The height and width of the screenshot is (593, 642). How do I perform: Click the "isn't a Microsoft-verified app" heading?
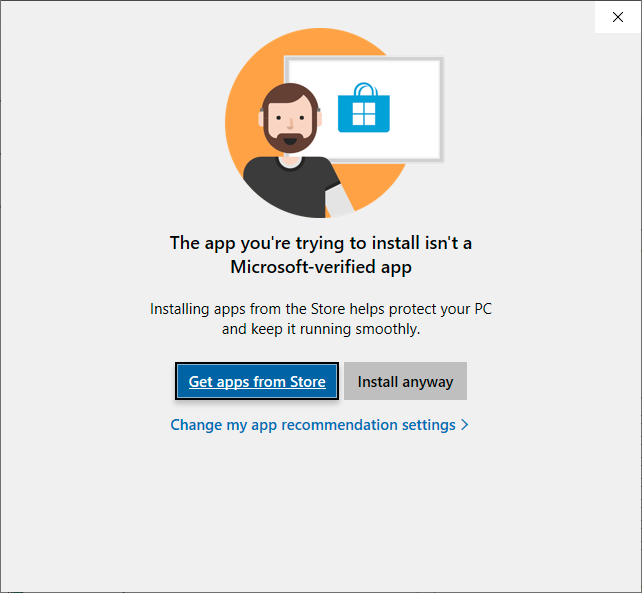(321, 255)
